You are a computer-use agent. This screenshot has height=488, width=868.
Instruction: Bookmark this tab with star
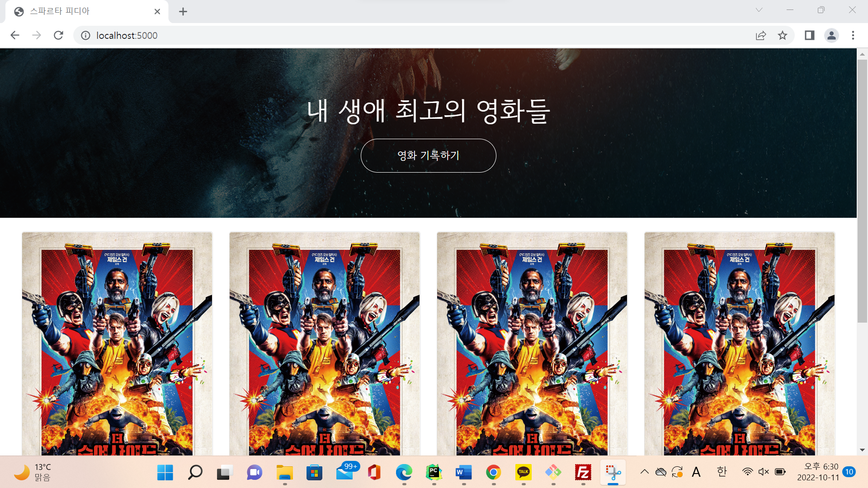pyautogui.click(x=783, y=35)
